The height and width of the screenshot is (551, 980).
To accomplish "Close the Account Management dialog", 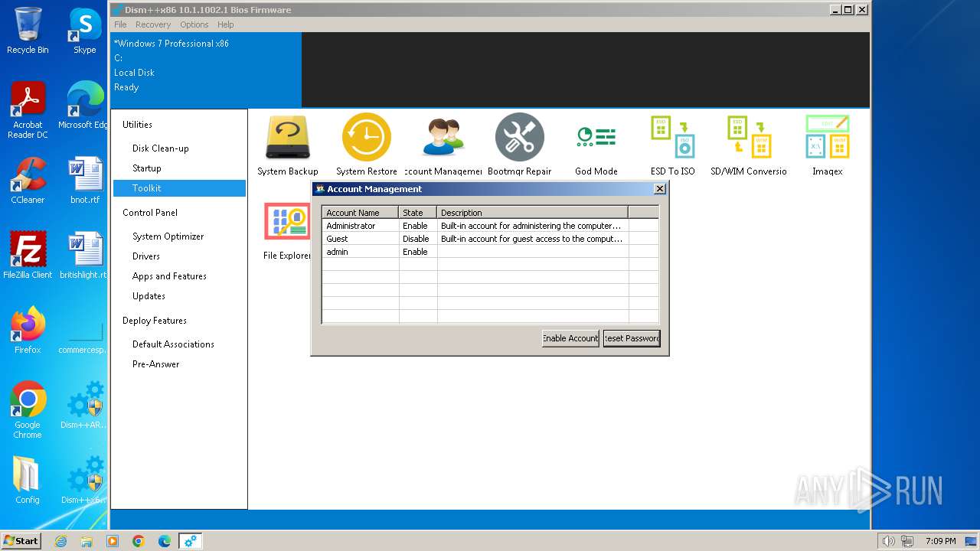I will [x=660, y=189].
